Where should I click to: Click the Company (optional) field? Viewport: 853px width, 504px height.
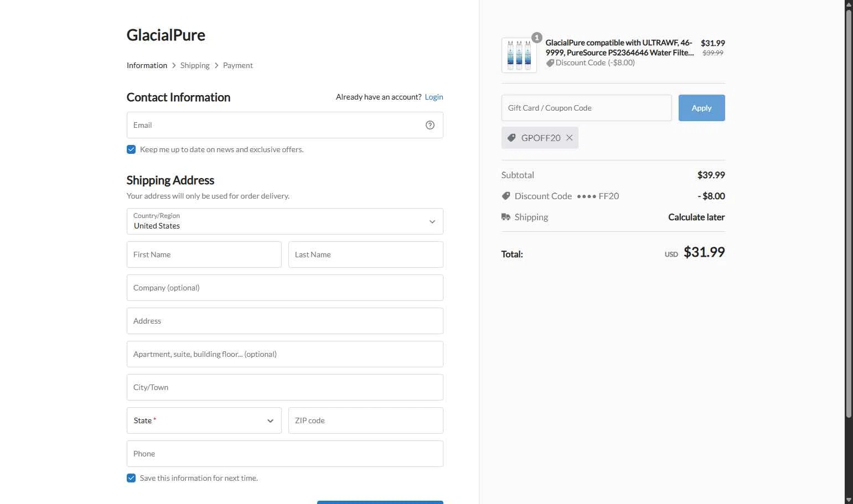point(285,288)
